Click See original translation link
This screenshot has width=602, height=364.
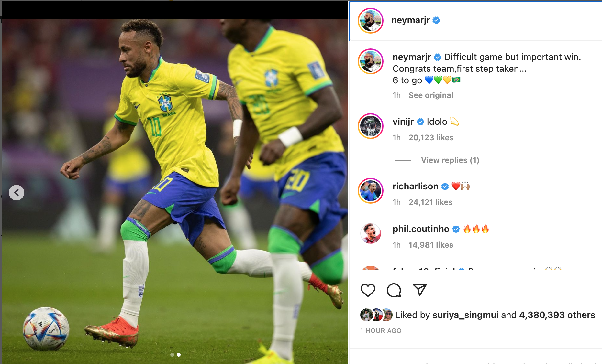(431, 95)
